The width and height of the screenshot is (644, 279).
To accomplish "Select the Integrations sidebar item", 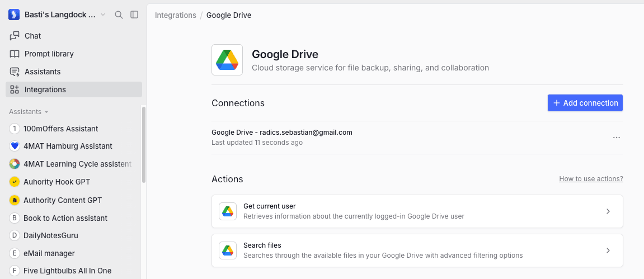I will pos(74,89).
